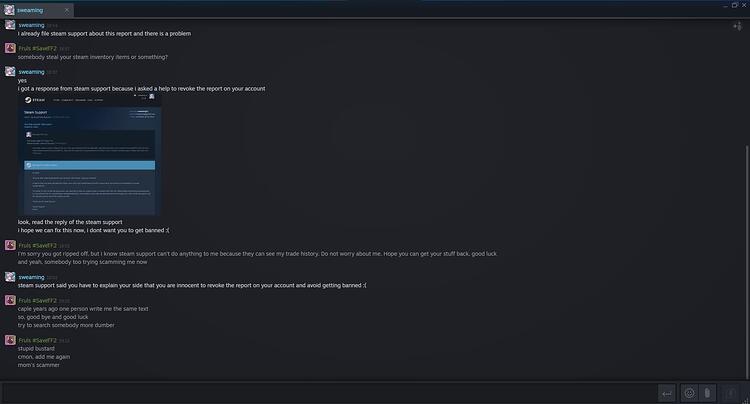Click sweaming name above 'steam support said'
The width and height of the screenshot is (750, 404).
(x=32, y=277)
